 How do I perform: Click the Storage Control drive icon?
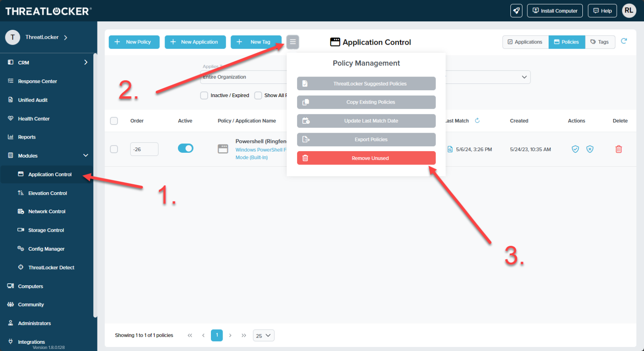click(21, 230)
